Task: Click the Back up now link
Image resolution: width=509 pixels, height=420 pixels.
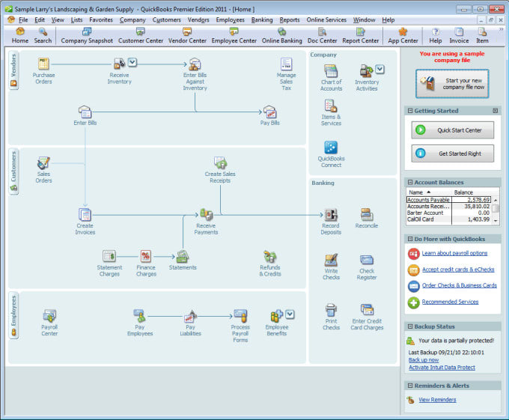Action: pyautogui.click(x=424, y=359)
